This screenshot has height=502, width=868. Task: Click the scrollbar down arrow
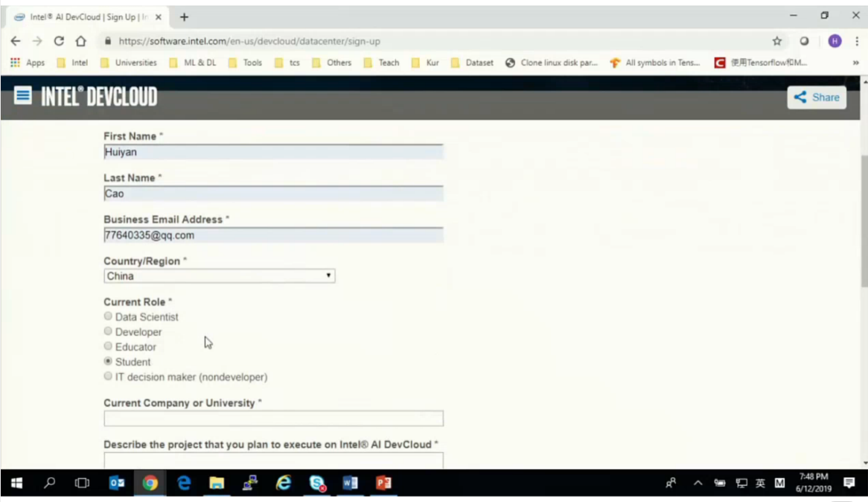(x=864, y=463)
